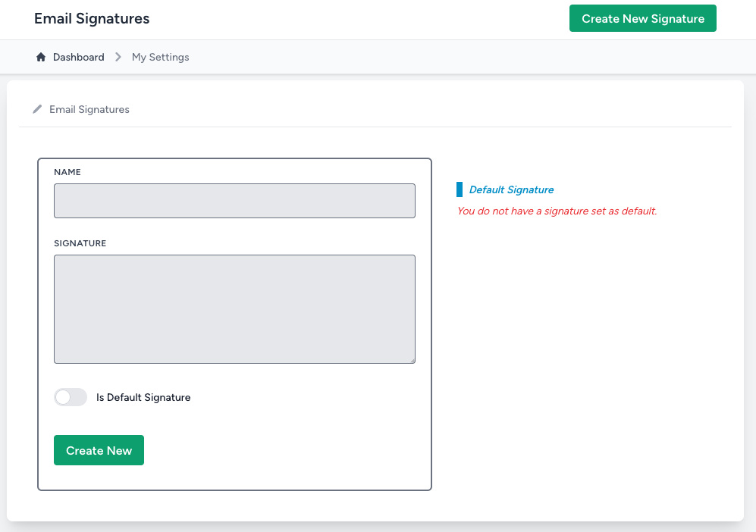The image size is (756, 532).
Task: Select the red default signature warning text
Action: coord(557,211)
